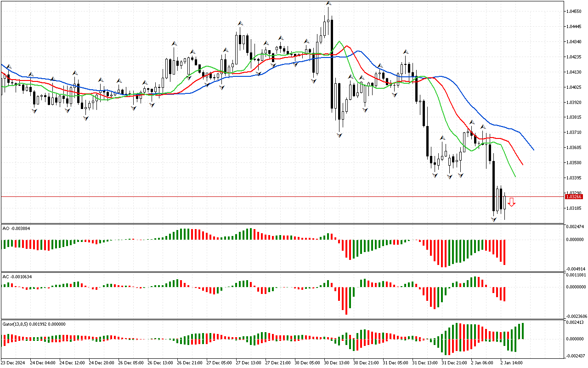Screen dimensions: 588x368
Task: Click price level 1.03815 on the scale
Action: pos(574,117)
